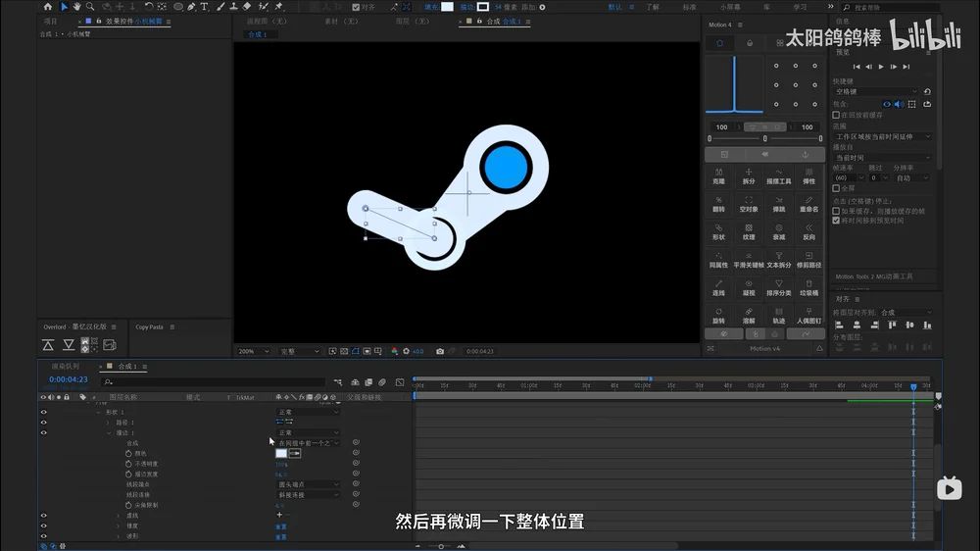This screenshot has width=980, height=551.
Task: Toggle audio inclusion speaker icon in preview panel
Action: tap(899, 105)
